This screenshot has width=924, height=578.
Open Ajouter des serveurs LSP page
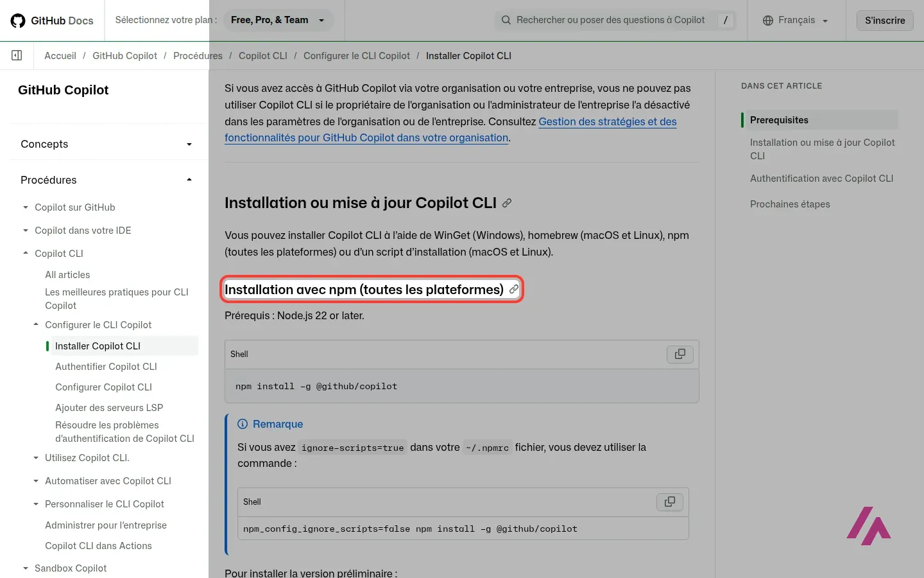pyautogui.click(x=109, y=408)
